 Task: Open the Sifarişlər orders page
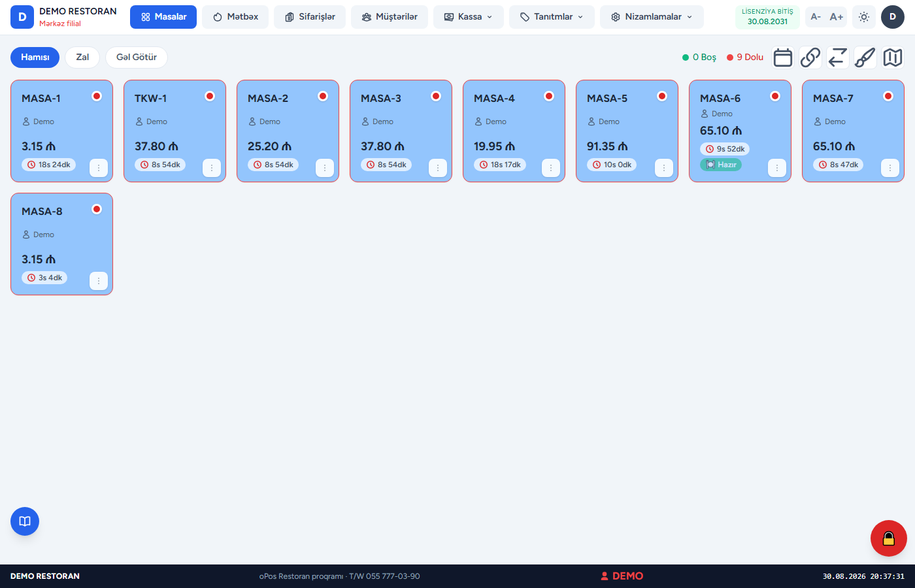pos(310,17)
